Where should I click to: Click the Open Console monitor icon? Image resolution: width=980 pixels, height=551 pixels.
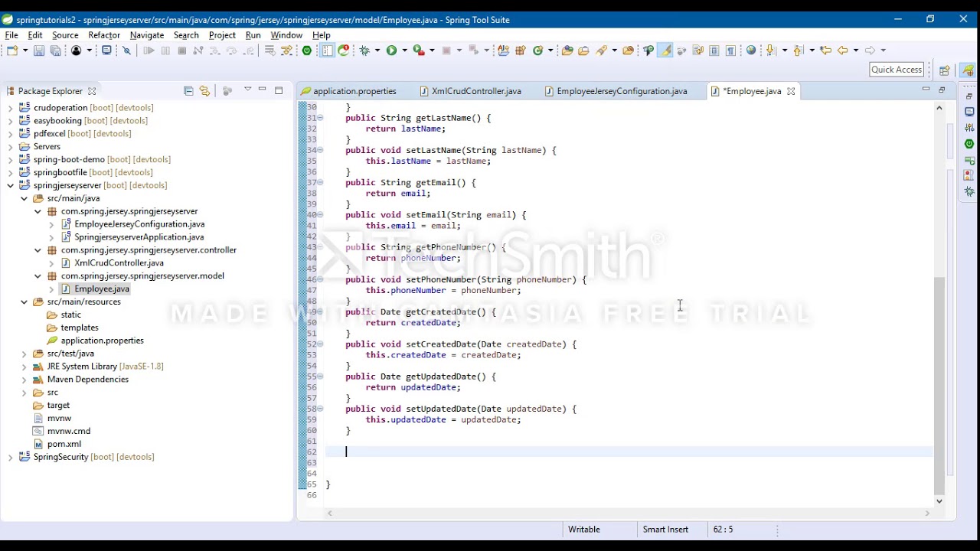coord(106,51)
